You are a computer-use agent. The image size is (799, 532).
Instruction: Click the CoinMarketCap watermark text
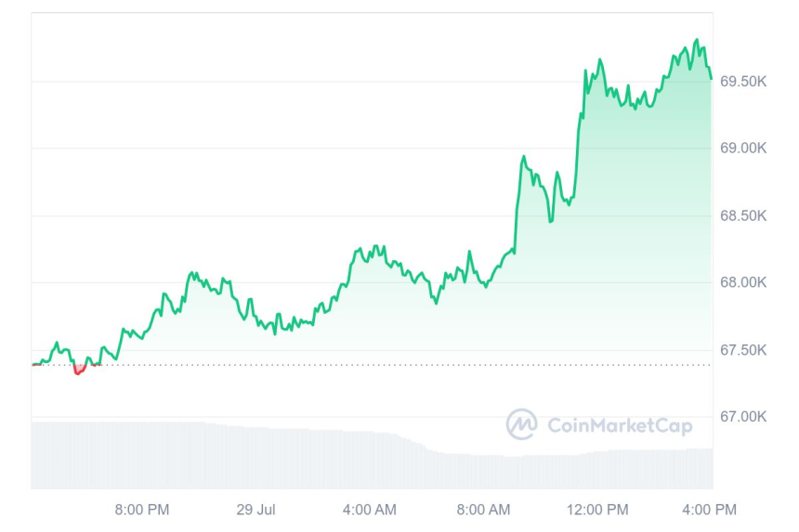(x=620, y=426)
